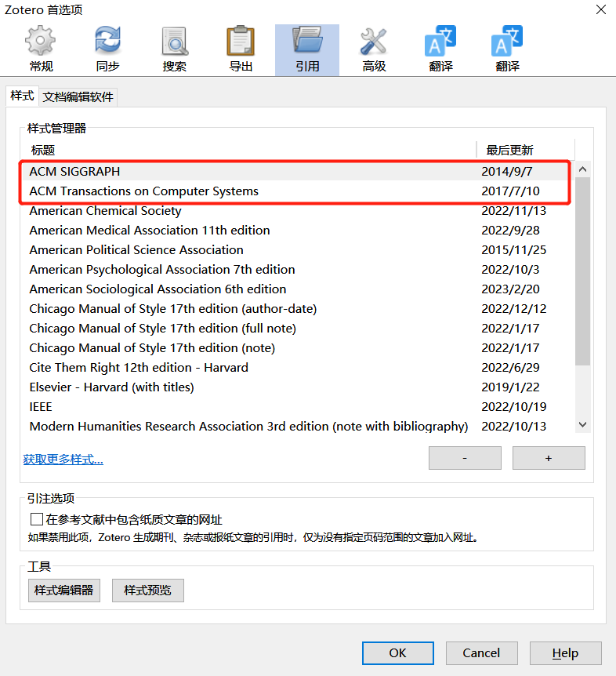Click the 获取更多样式 link
Screen dimensions: 616x676
(63, 459)
